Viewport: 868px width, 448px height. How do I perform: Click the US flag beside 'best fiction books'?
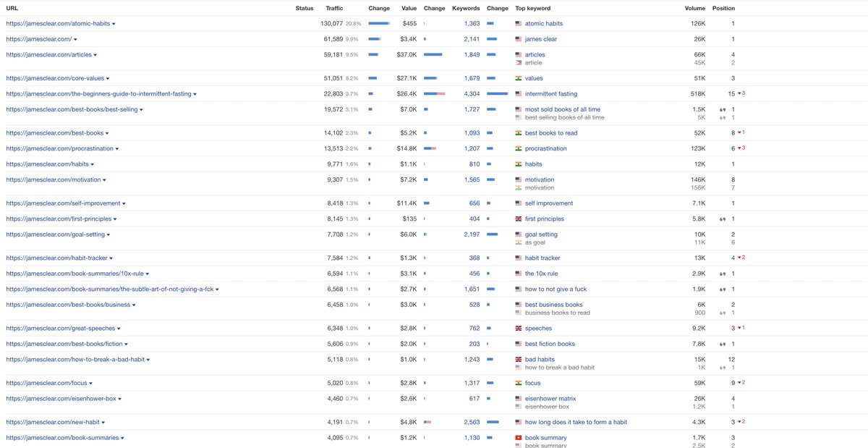coord(518,345)
